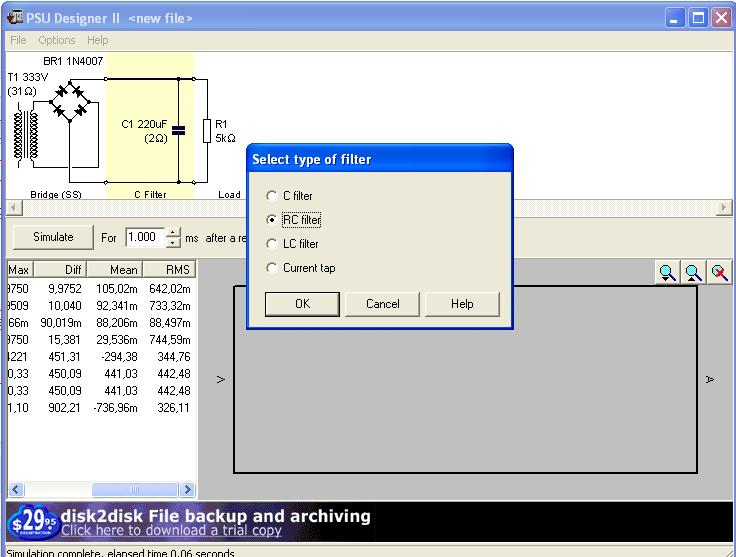Click the zoom out magnifier icon
This screenshot has height=557, width=736.
693,273
